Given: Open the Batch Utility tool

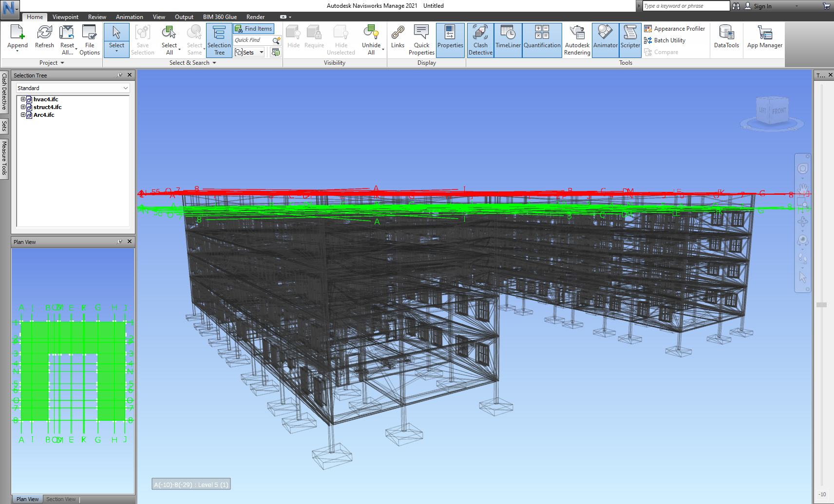Looking at the screenshot, I should pyautogui.click(x=669, y=40).
